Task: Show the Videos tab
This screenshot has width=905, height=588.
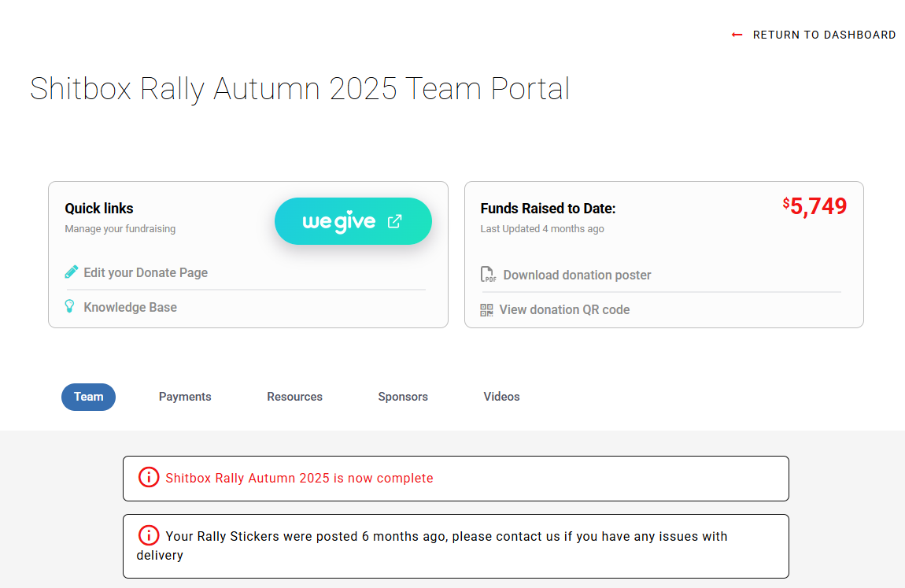Action: click(x=501, y=397)
